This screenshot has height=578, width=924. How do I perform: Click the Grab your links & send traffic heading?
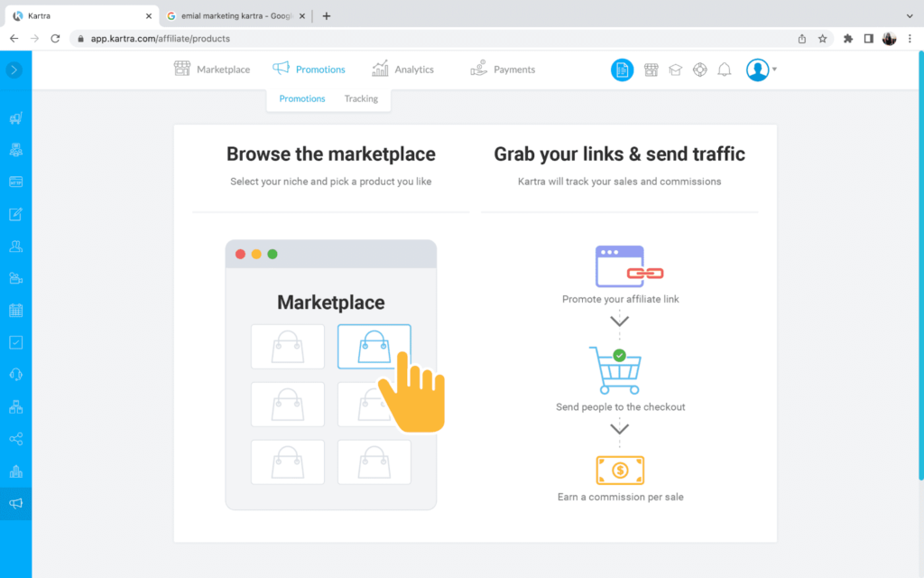(619, 154)
